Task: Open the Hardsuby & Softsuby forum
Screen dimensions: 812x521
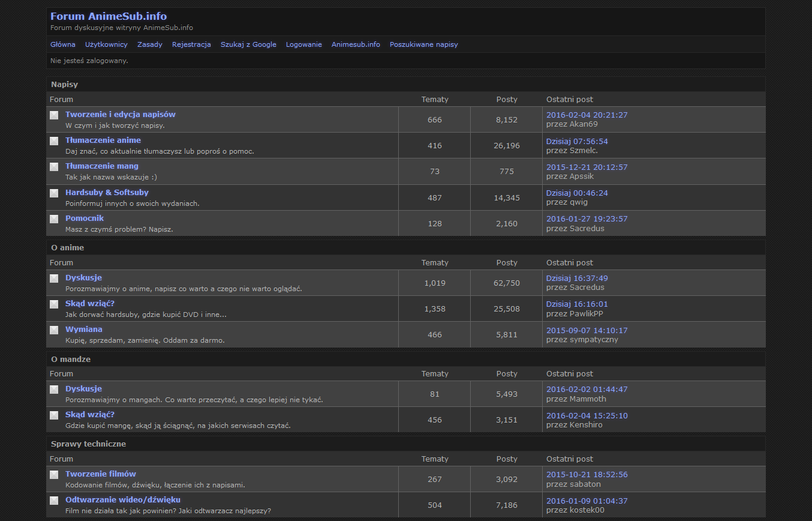Action: (107, 193)
